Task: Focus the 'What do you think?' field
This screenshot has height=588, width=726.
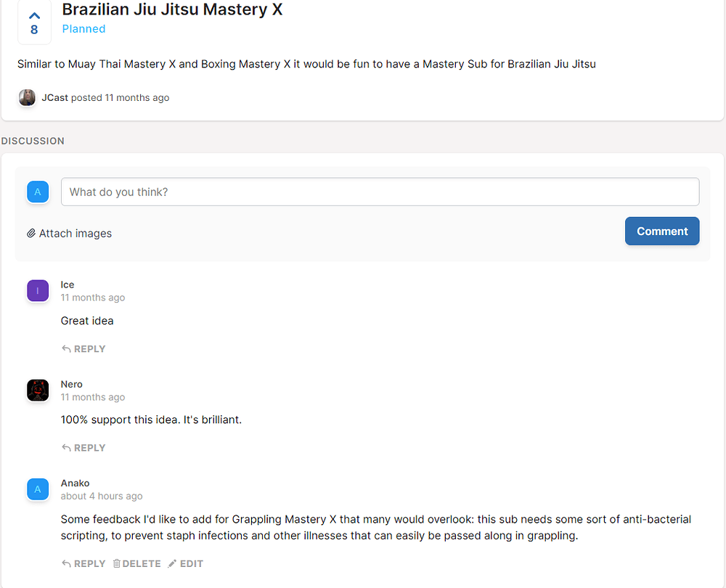Action: coord(380,192)
